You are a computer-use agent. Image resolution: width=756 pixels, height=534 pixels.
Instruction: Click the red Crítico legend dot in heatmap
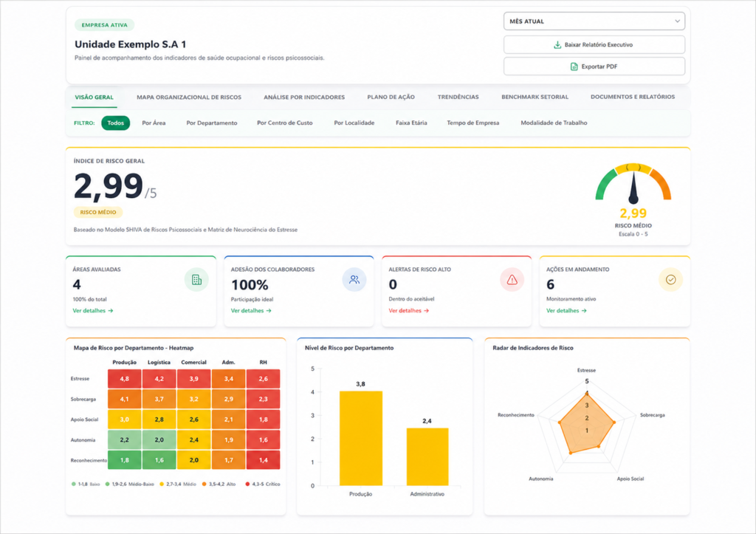247,484
